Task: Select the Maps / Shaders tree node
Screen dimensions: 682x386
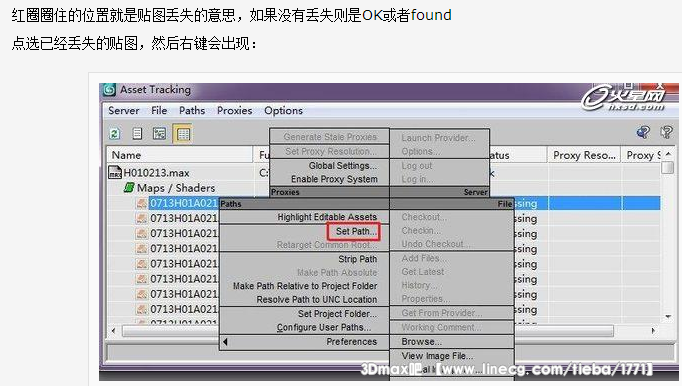Action: coord(176,188)
